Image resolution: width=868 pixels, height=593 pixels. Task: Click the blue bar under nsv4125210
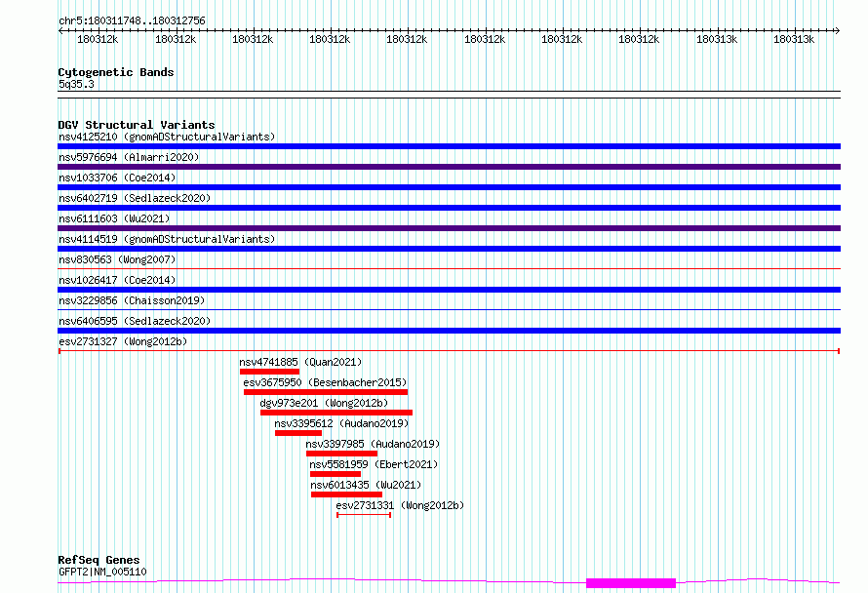(449, 146)
